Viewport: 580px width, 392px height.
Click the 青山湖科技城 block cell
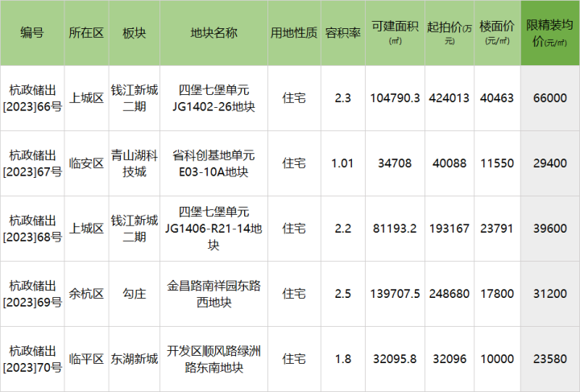[x=134, y=163]
